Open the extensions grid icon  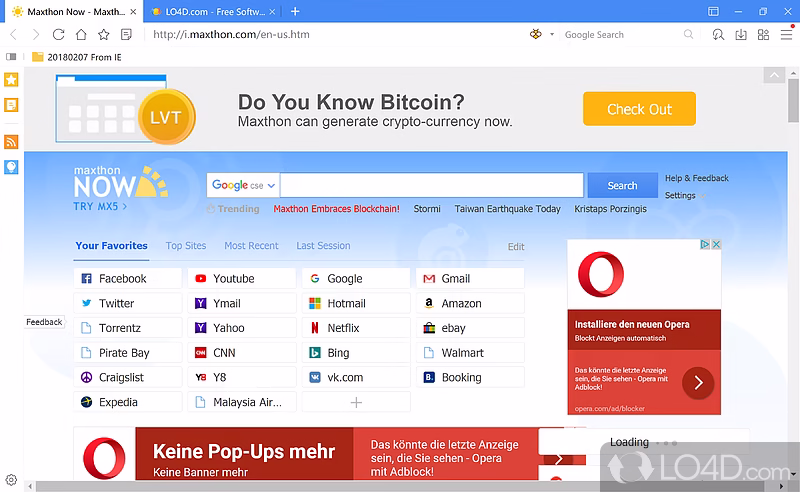click(763, 34)
